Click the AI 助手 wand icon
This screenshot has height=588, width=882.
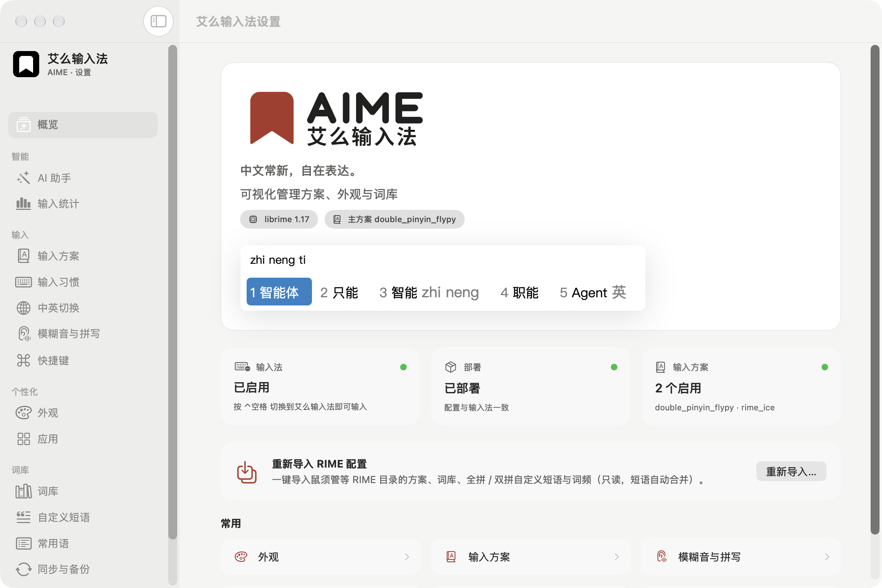pyautogui.click(x=23, y=178)
